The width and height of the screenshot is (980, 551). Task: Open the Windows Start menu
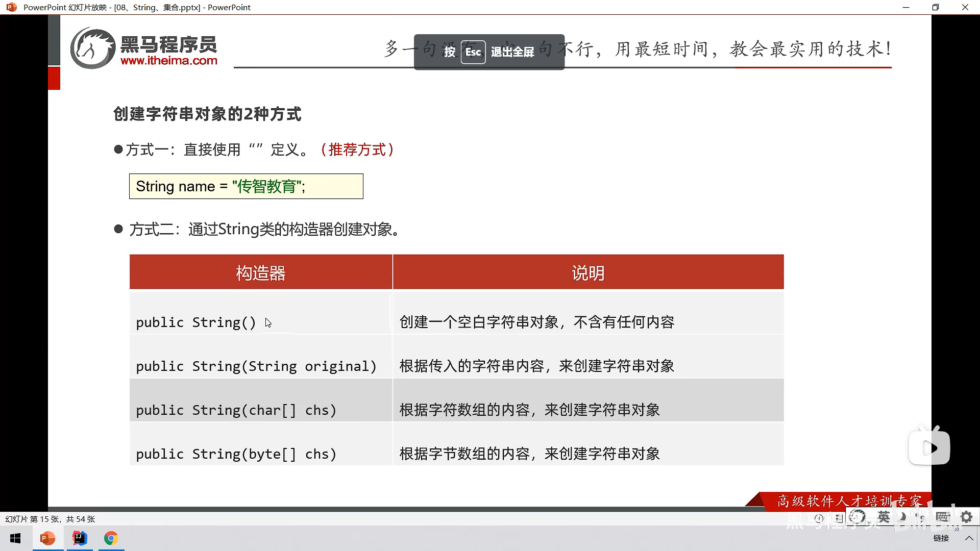[15, 538]
